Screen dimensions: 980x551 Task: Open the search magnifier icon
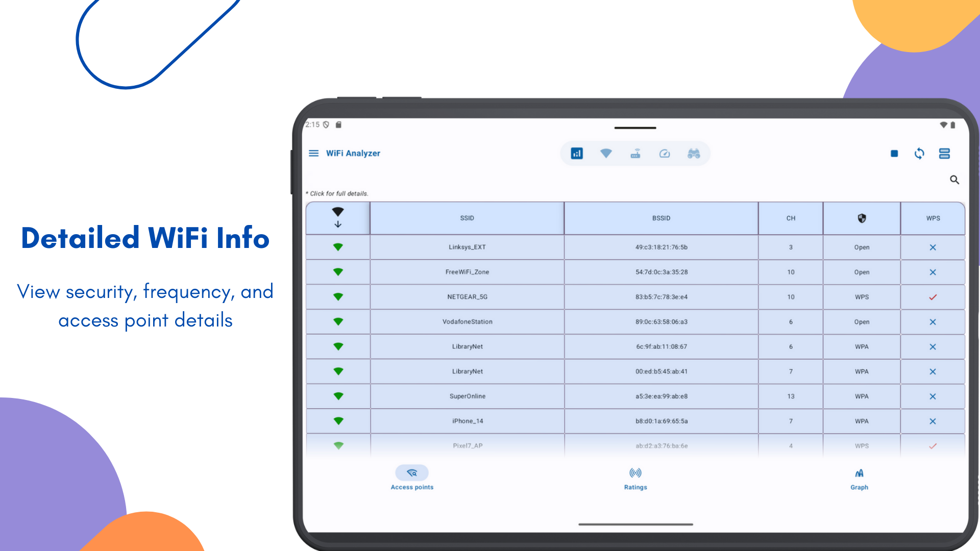(x=954, y=180)
